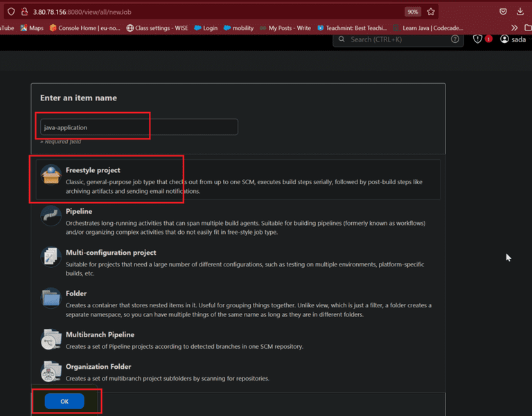This screenshot has height=416, width=532.
Task: Open the Class settings - WISE bookmark
Action: (x=157, y=28)
